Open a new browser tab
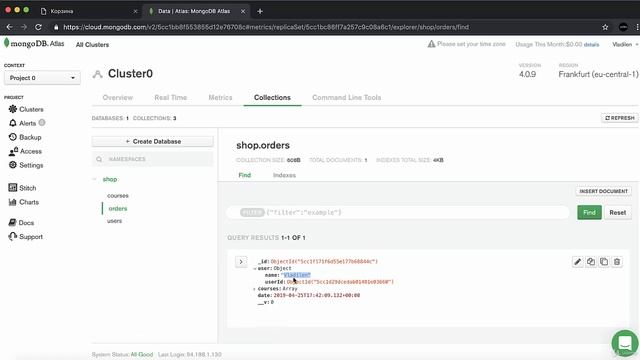The width and height of the screenshot is (640, 360). [x=260, y=11]
